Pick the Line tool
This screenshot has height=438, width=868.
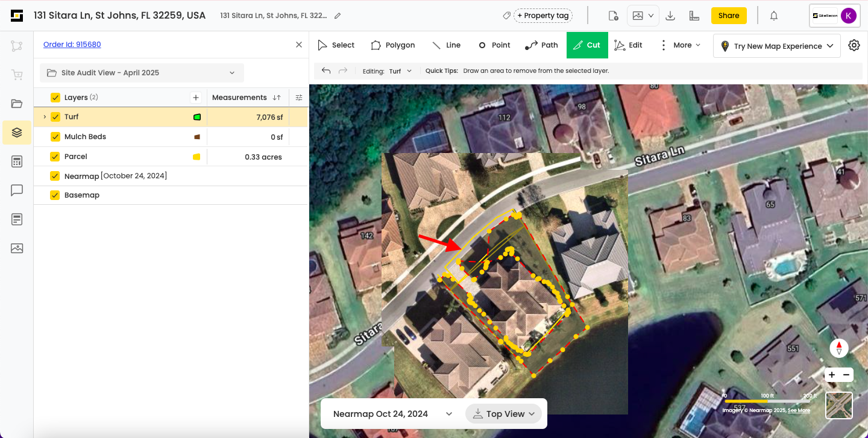(446, 45)
